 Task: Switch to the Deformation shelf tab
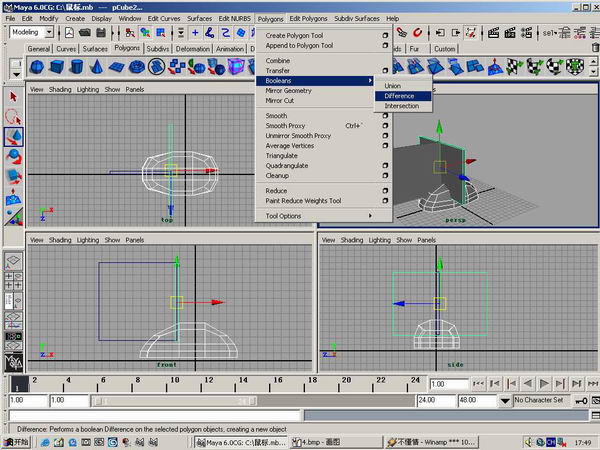(193, 49)
